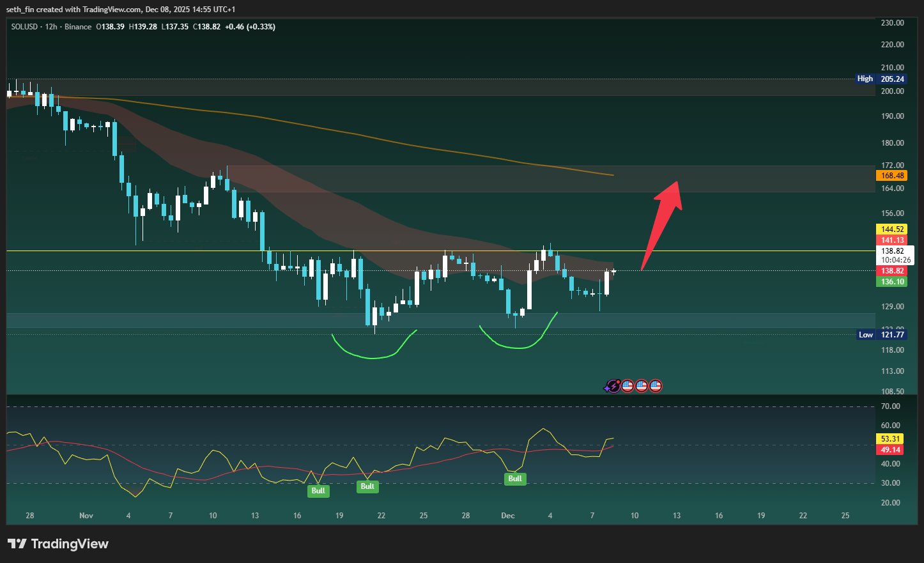Screen dimensions: 924x563
Task: Click the low value L137.35
Action: [x=174, y=27]
